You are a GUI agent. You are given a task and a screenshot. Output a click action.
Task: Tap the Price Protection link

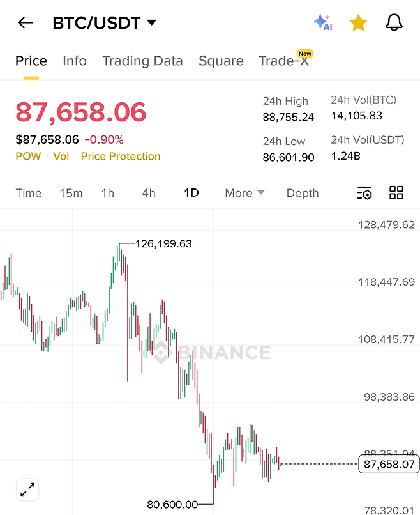click(121, 157)
